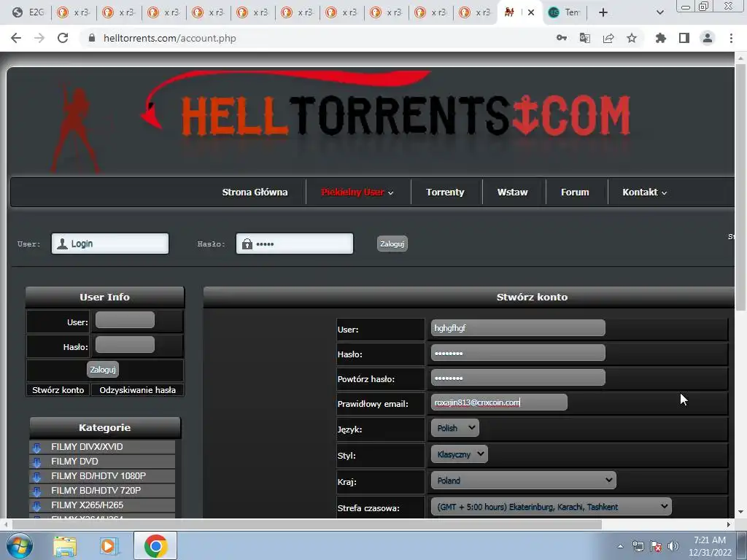Click the registration User field hghgfhgf

pyautogui.click(x=518, y=328)
